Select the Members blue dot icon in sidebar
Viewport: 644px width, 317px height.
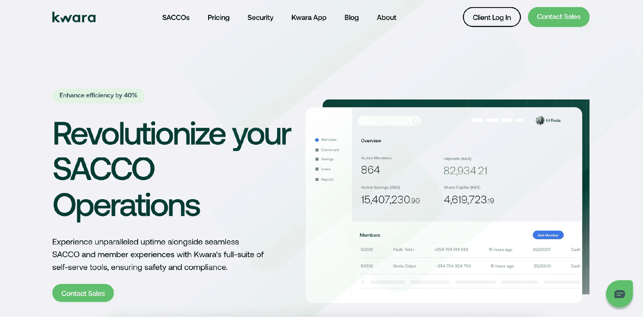[317, 140]
